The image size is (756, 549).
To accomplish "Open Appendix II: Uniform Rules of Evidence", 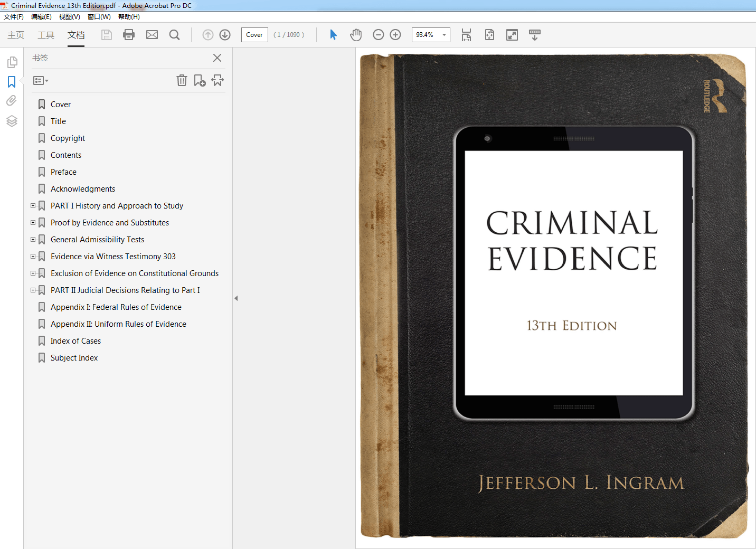I will [x=118, y=324].
